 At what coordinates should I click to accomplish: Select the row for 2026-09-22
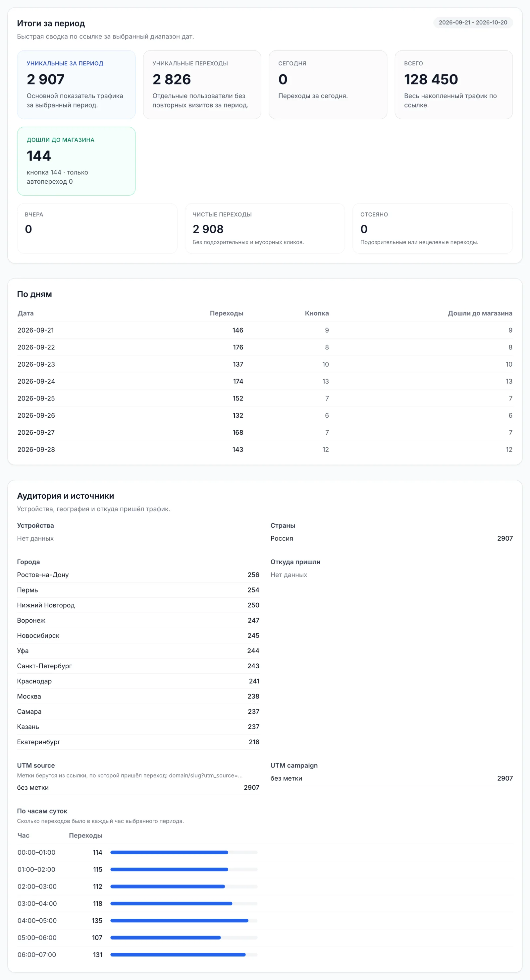pyautogui.click(x=265, y=347)
